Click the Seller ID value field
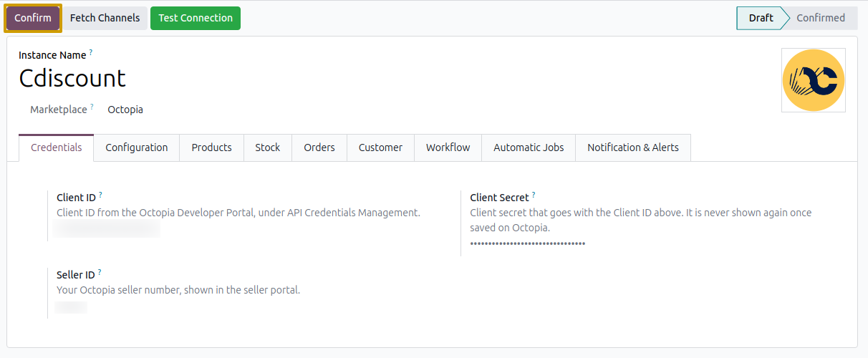The width and height of the screenshot is (868, 358). 71,307
